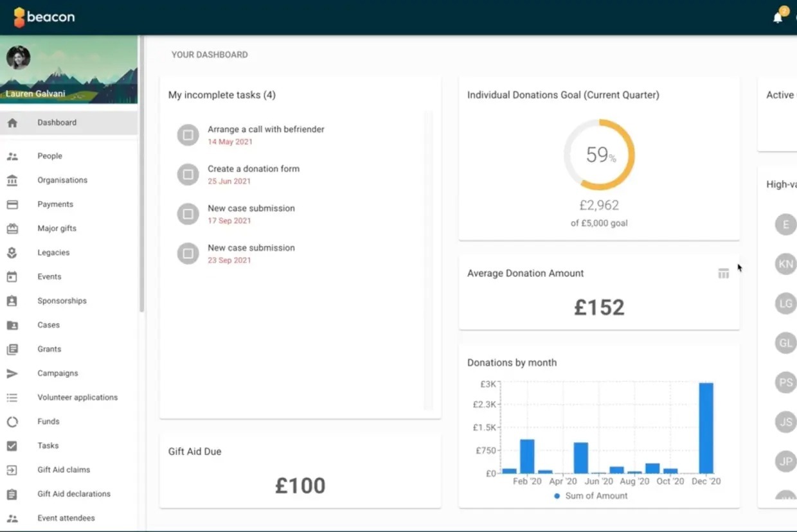Click the Gift Aid declarations clipboard icon
Image resolution: width=797 pixels, height=532 pixels.
[12, 494]
